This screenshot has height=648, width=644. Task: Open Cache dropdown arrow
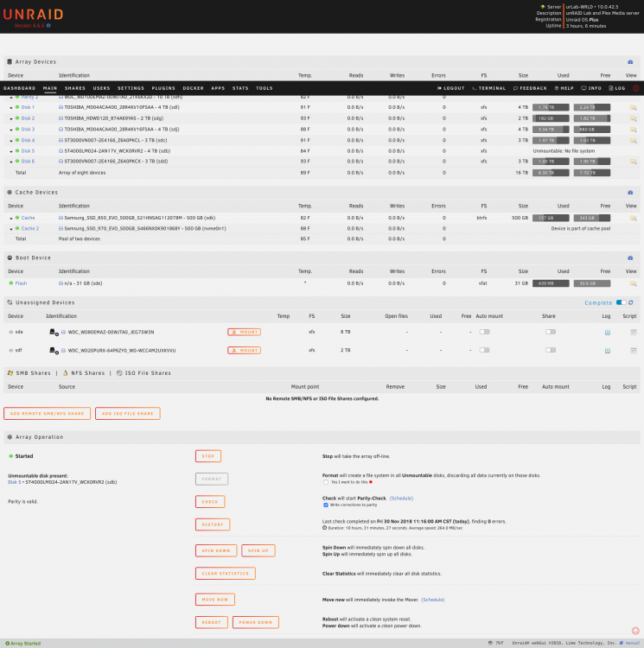(x=11, y=219)
